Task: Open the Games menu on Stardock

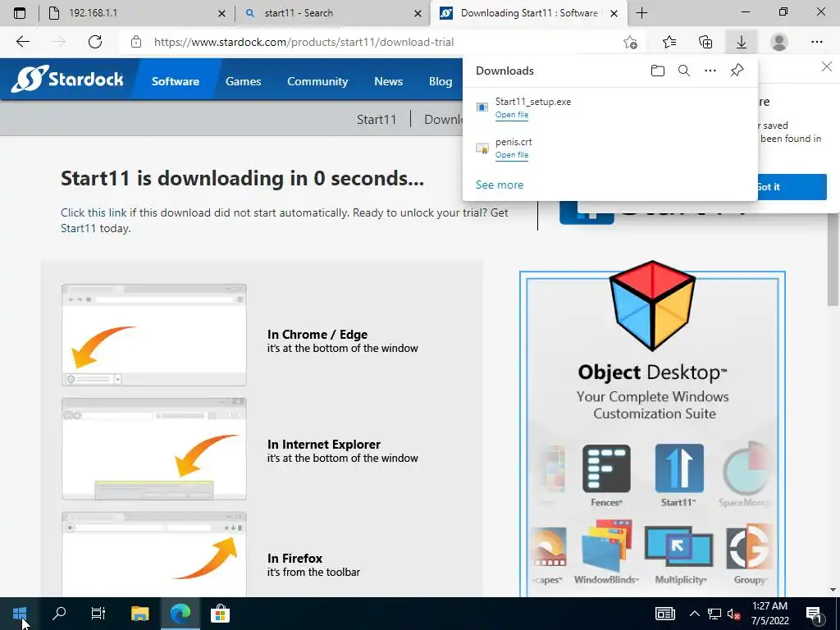Action: 243,81
